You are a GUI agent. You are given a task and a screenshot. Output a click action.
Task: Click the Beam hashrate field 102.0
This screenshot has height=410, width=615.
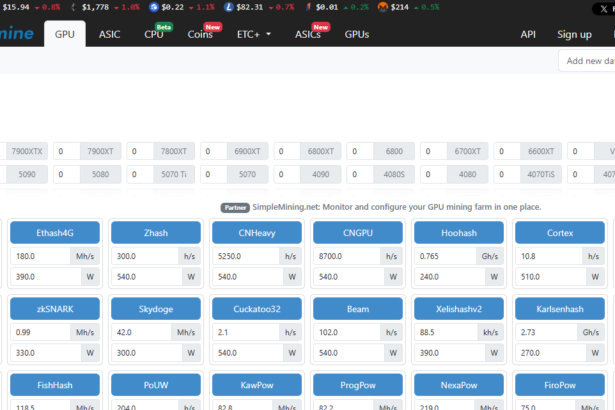pos(347,332)
